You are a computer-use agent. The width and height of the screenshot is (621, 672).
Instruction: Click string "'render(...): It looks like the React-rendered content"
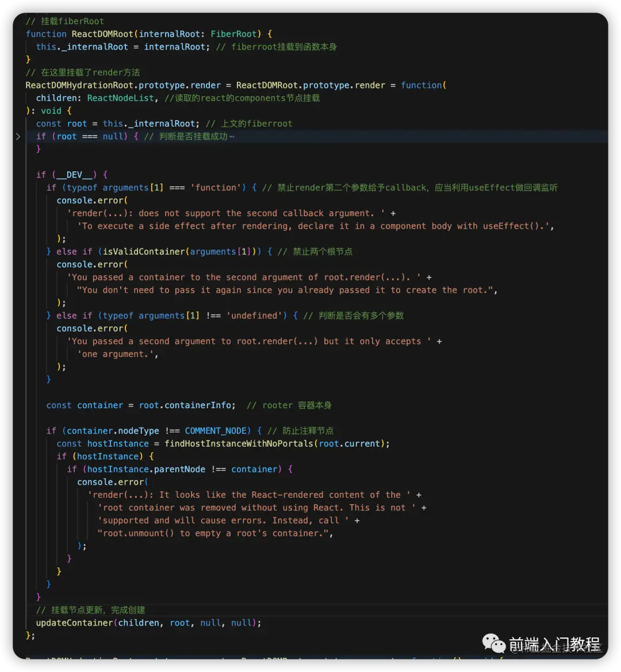tap(249, 494)
